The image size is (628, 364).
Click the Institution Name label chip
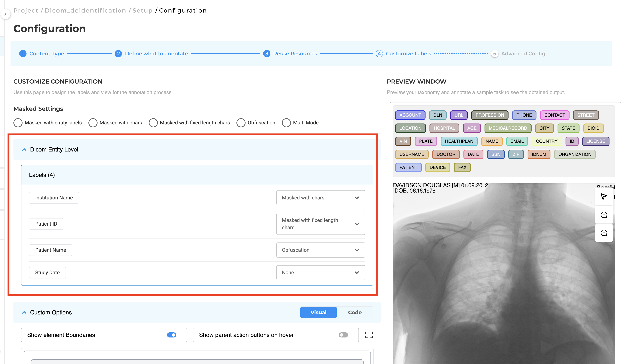(54, 198)
